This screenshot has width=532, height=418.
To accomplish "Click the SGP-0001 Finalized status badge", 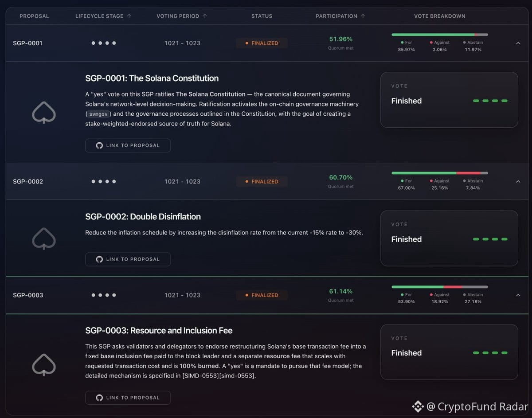I will point(262,43).
